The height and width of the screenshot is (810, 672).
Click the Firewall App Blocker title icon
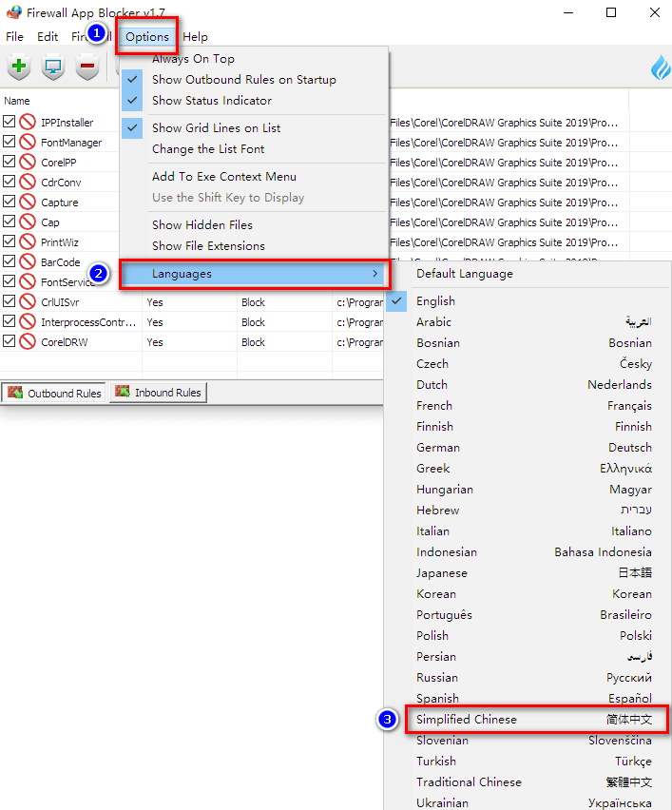(13, 12)
